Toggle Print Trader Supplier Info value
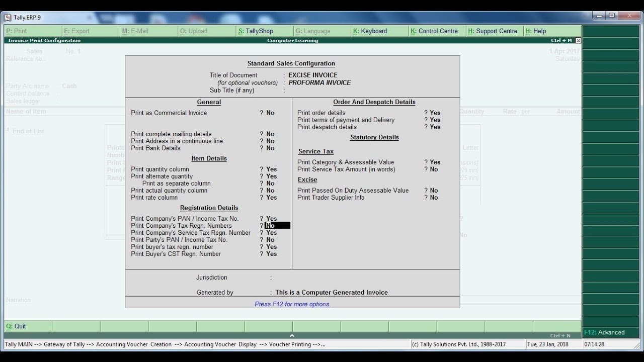 (x=434, y=198)
